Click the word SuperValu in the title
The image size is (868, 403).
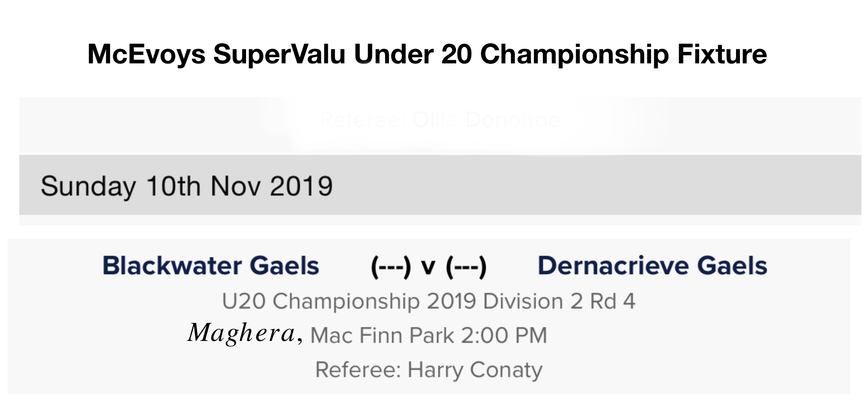tap(279, 55)
